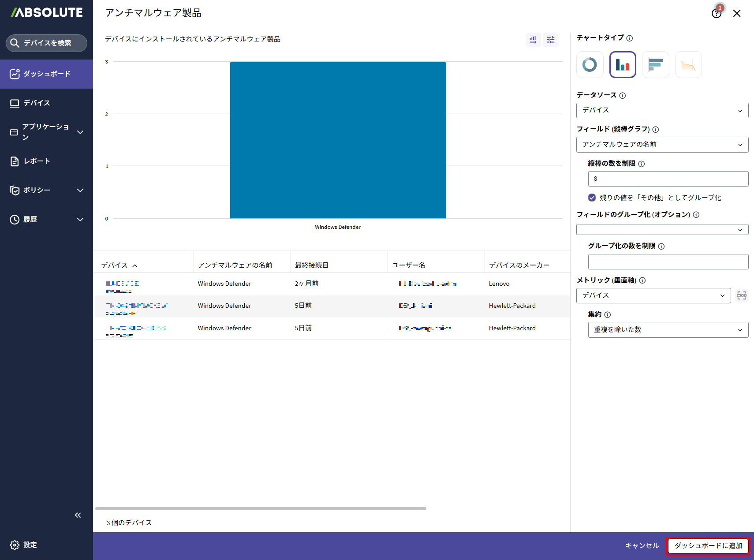
Task: Sort by デバイスのメーカー column header
Action: coord(519,265)
